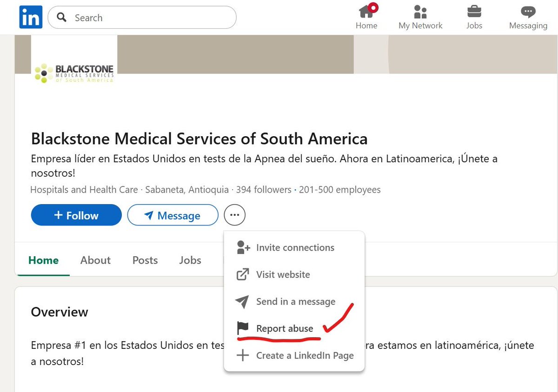Choose Report abuse from the menu

click(294, 328)
